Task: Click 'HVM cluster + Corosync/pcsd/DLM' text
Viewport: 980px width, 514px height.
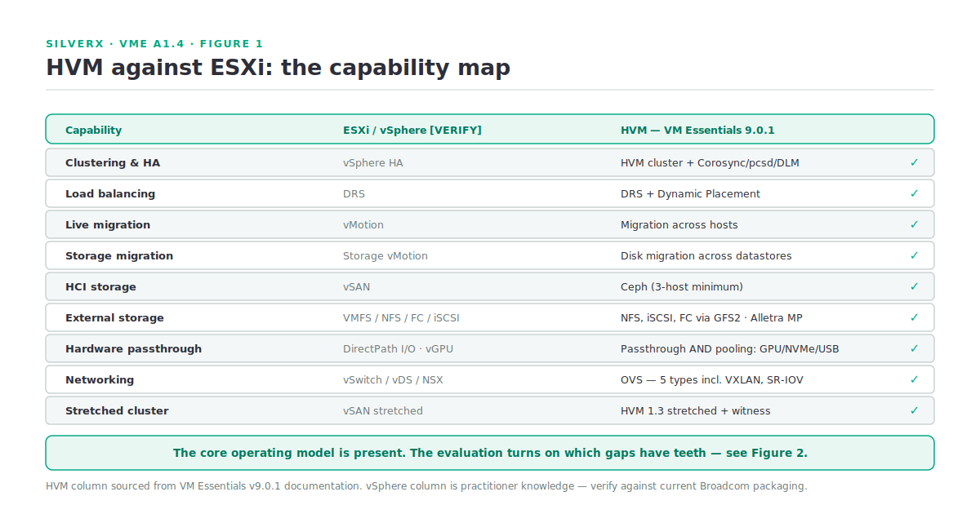Action: (710, 162)
